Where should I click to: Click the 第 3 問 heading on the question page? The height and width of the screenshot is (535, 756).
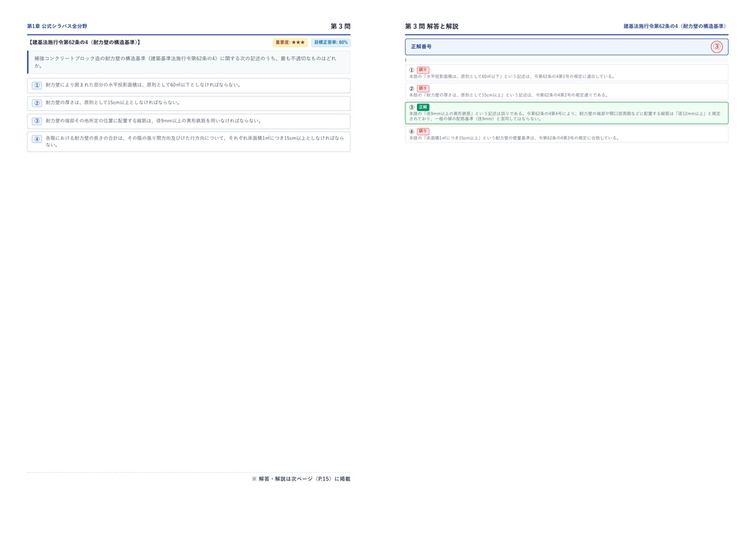point(340,26)
